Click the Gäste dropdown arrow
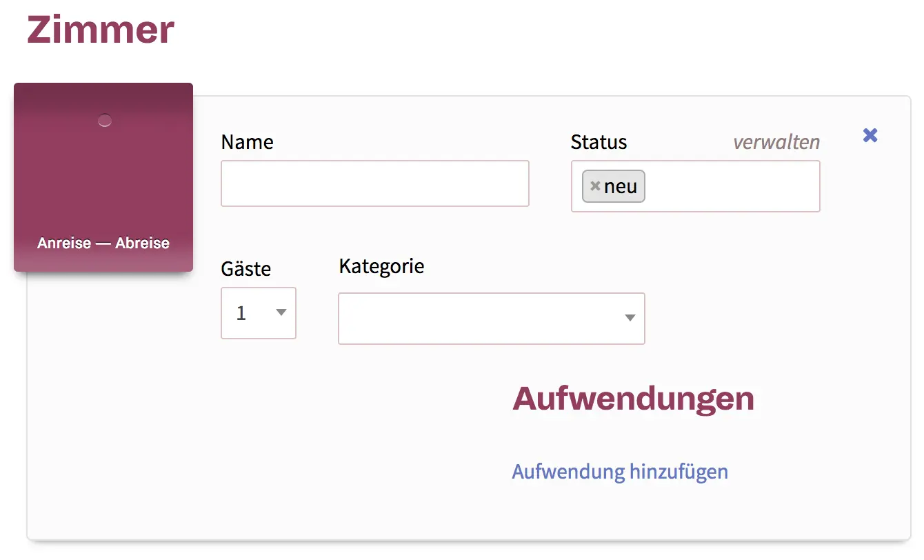This screenshot has height=560, width=924. click(281, 313)
